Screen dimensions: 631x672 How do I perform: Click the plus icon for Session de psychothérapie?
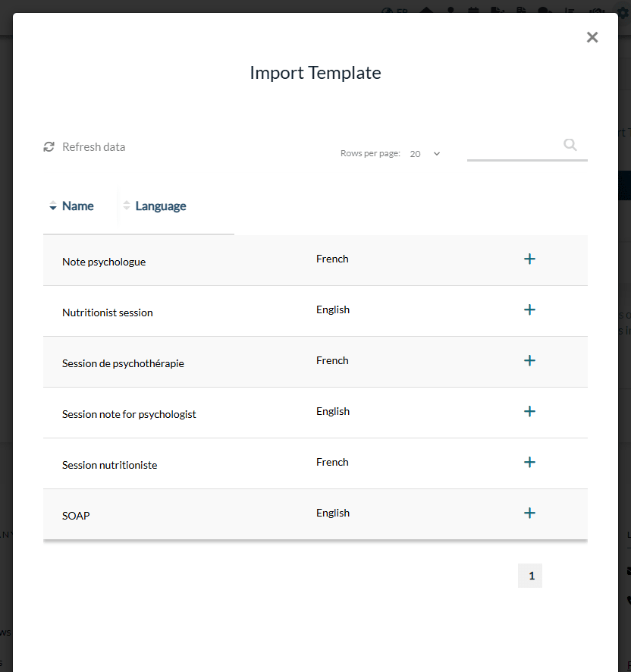pos(529,360)
